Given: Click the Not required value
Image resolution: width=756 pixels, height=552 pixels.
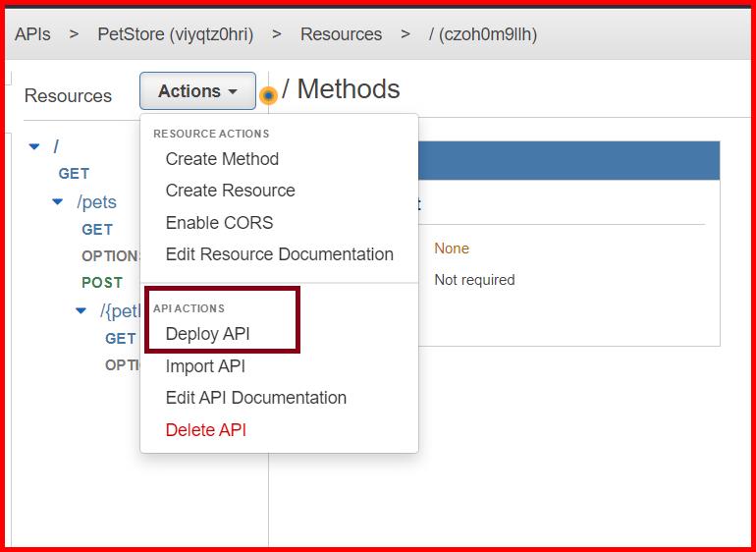Looking at the screenshot, I should [474, 280].
